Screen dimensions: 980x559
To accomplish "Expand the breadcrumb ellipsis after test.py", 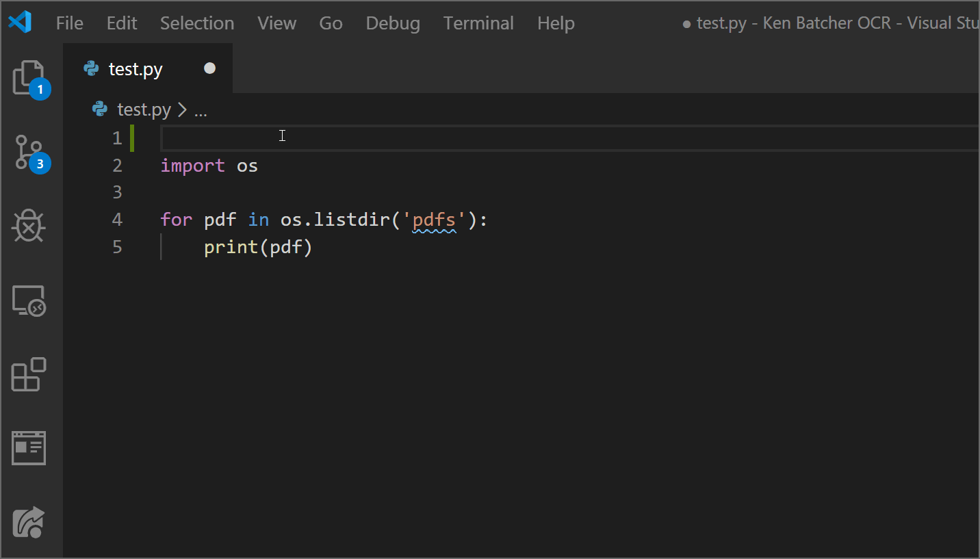I will point(201,110).
